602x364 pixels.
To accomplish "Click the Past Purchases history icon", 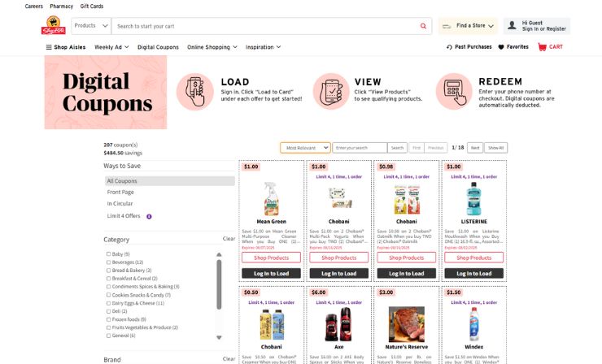I will [449, 47].
